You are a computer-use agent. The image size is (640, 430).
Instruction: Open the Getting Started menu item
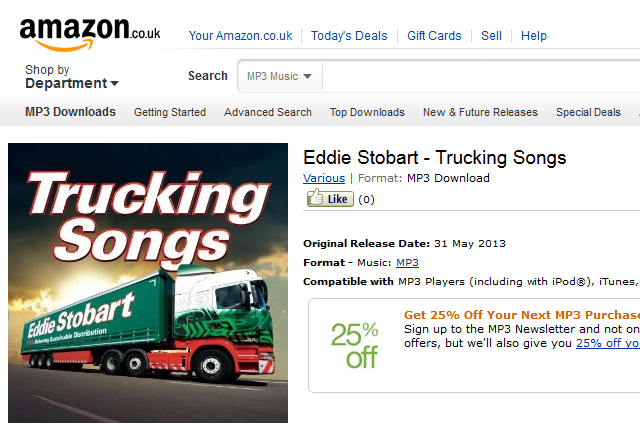point(170,112)
